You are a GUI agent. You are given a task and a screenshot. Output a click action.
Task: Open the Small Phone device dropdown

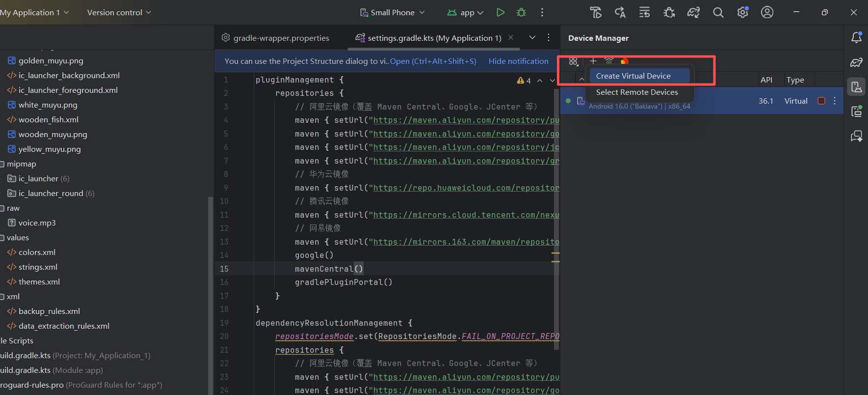(x=393, y=12)
